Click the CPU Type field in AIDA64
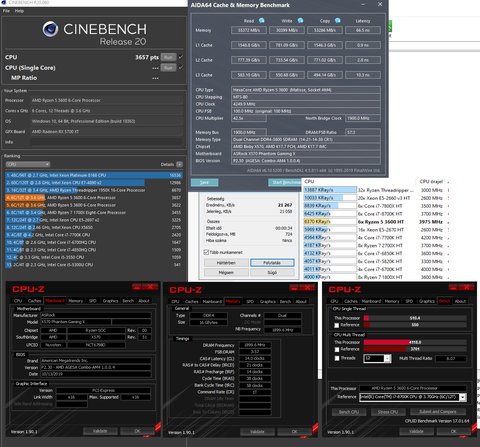 pos(306,90)
